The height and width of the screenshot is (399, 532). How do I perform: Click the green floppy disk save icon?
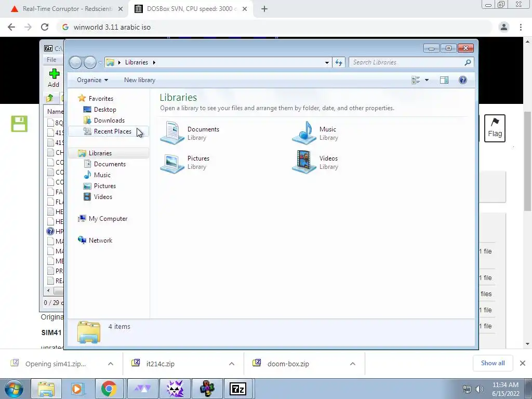point(19,124)
